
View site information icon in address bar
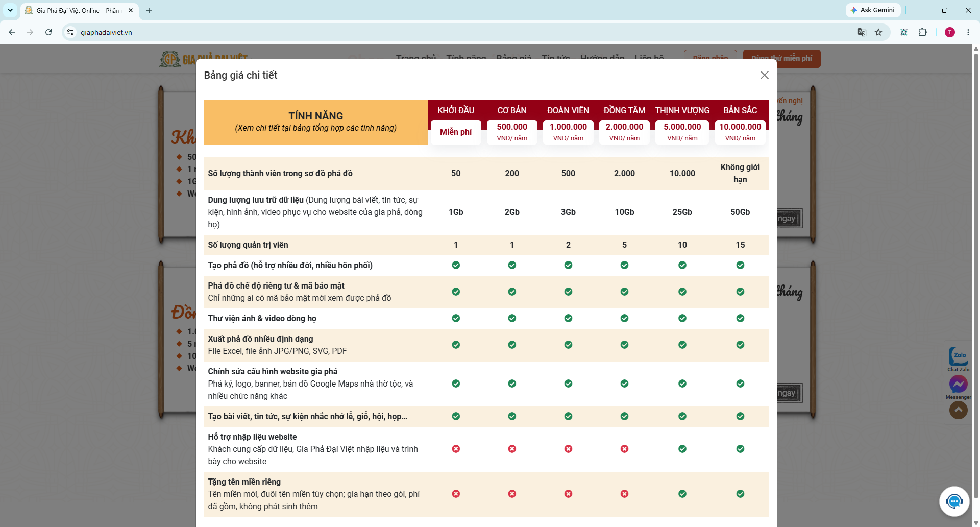[70, 32]
